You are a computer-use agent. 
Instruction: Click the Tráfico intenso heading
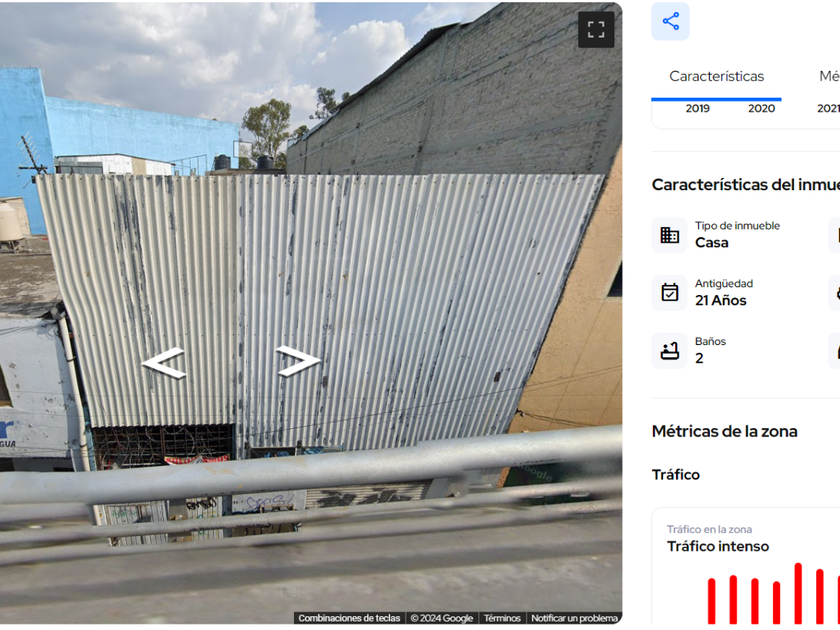coord(718,546)
